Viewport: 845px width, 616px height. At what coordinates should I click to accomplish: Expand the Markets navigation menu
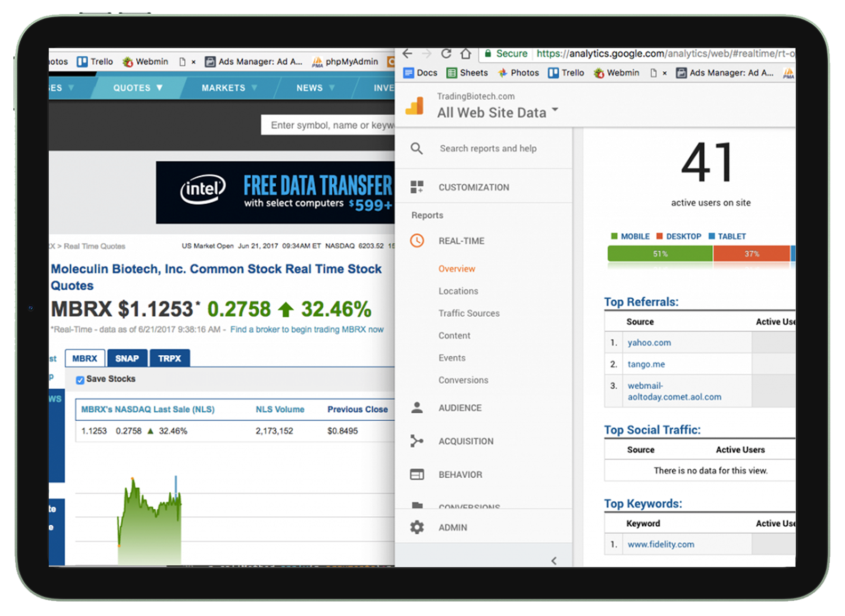[229, 88]
